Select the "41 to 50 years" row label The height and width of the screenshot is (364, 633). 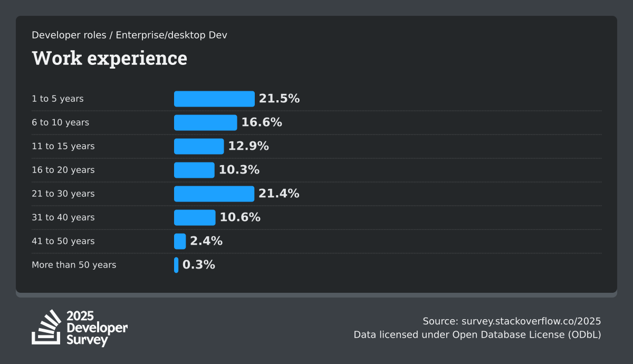tap(63, 241)
